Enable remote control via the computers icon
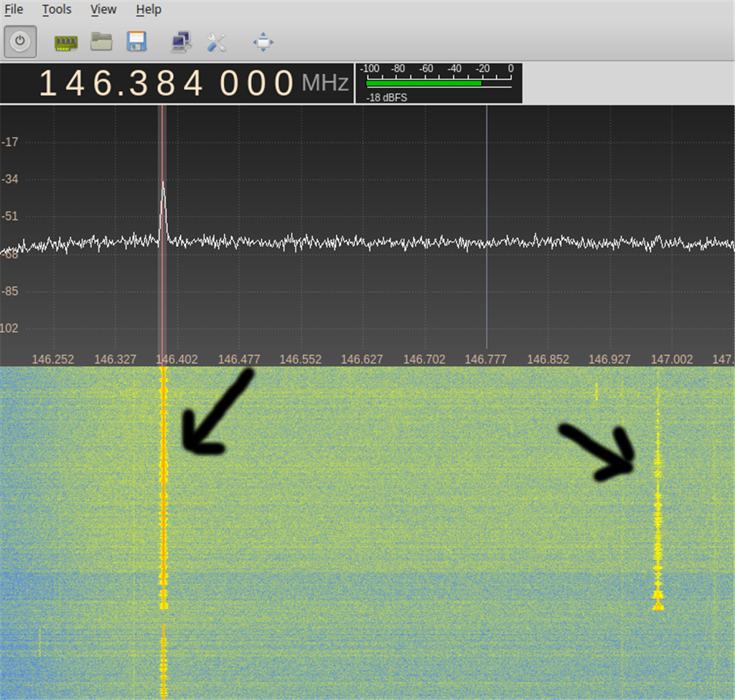Screen dimensions: 735x700 pyautogui.click(x=180, y=42)
